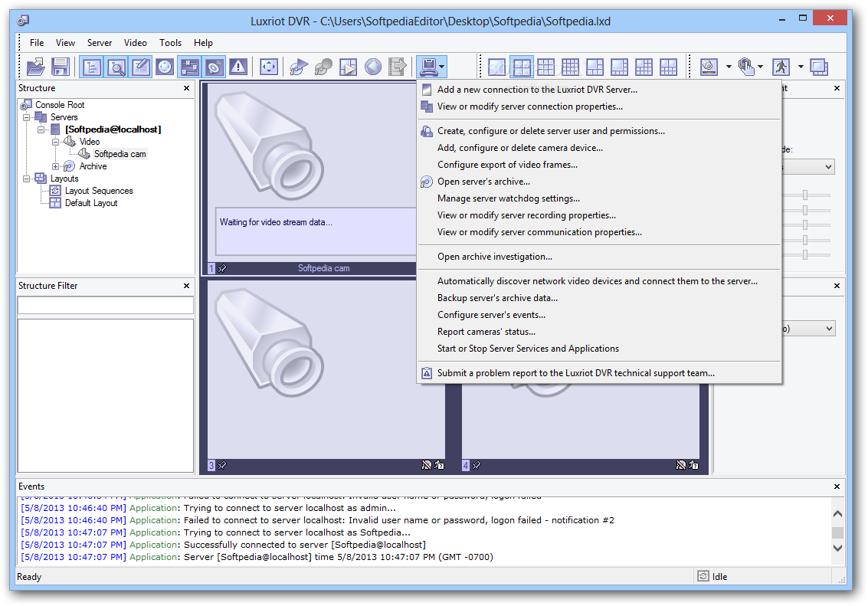Image resolution: width=868 pixels, height=606 pixels.
Task: Click the archive playback arrow icon
Action: pyautogui.click(x=299, y=67)
